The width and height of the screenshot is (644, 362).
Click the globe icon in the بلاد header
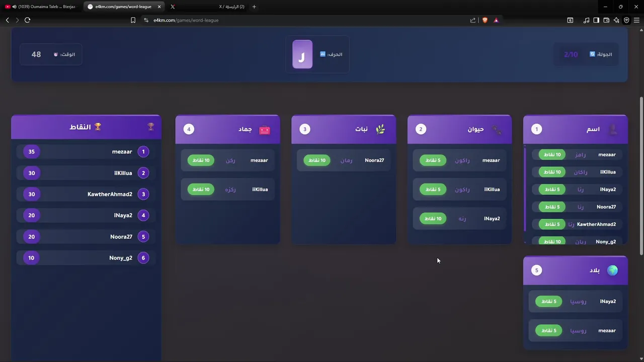click(x=612, y=270)
